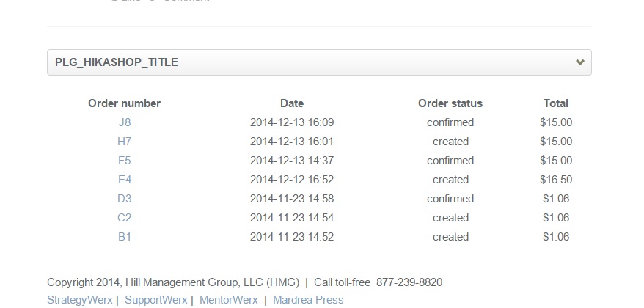Click the Total column header

pos(556,103)
